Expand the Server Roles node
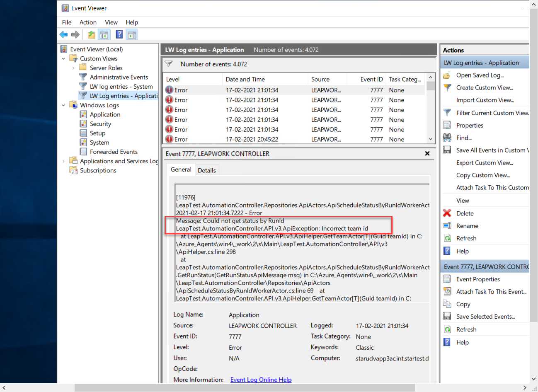 point(73,68)
